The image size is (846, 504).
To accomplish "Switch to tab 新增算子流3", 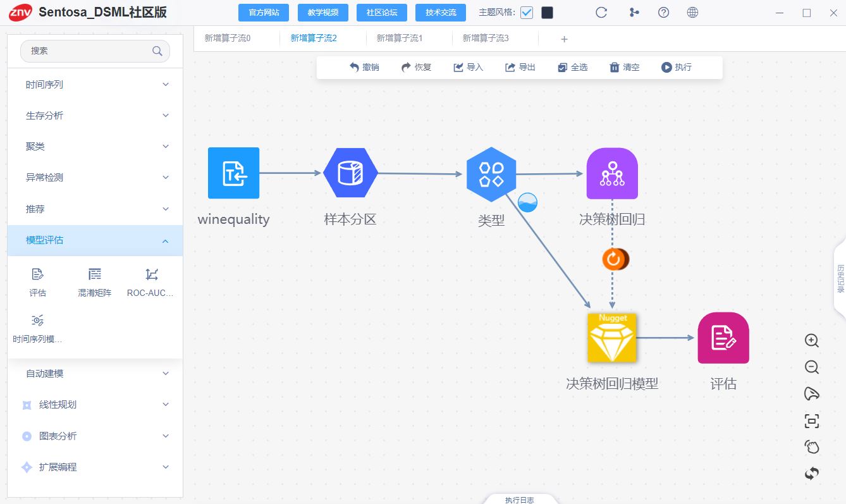I will pos(486,38).
